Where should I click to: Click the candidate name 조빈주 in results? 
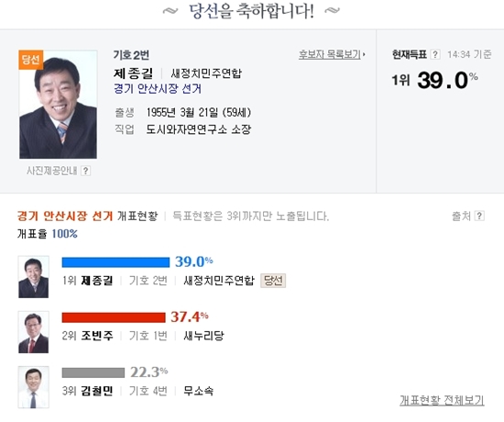[x=97, y=336]
